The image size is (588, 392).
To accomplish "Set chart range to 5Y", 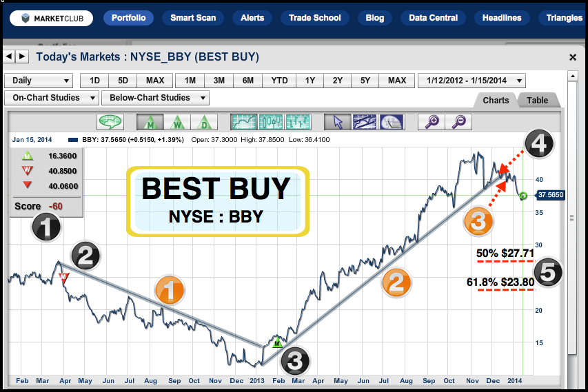I will 365,81.
